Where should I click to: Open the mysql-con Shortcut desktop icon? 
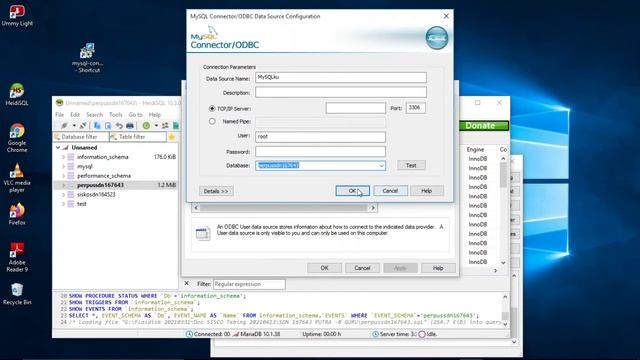tap(87, 58)
